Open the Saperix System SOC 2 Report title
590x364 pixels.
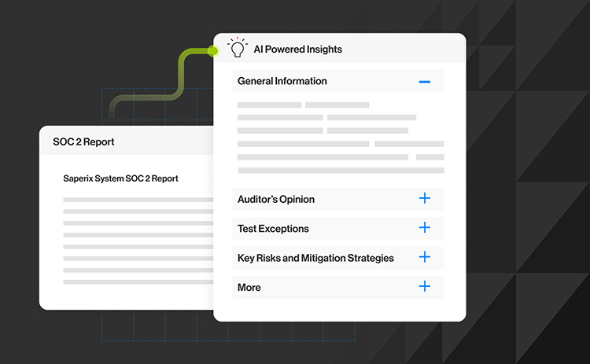click(120, 178)
